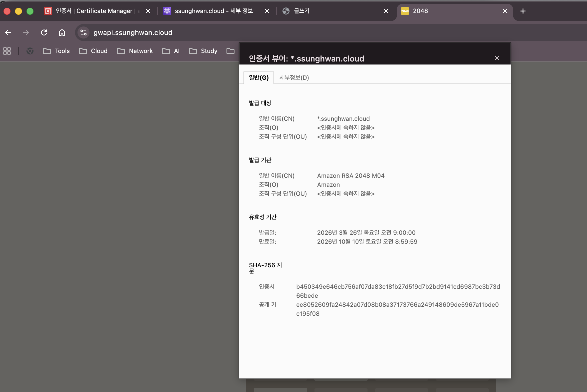Switch to the ssunghwan.cloud 세부 정보 tab
The width and height of the screenshot is (587, 392).
(x=216, y=11)
